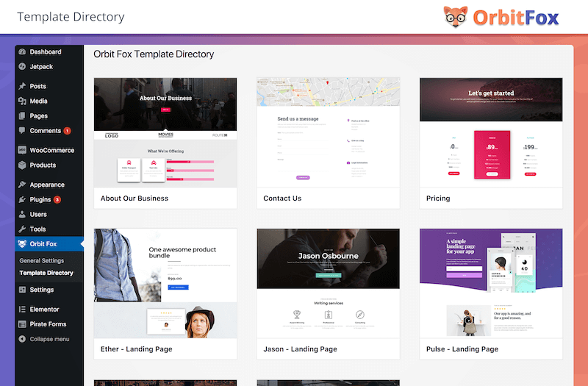Open the Settings menu label
Image resolution: width=588 pixels, height=386 pixels.
click(42, 290)
